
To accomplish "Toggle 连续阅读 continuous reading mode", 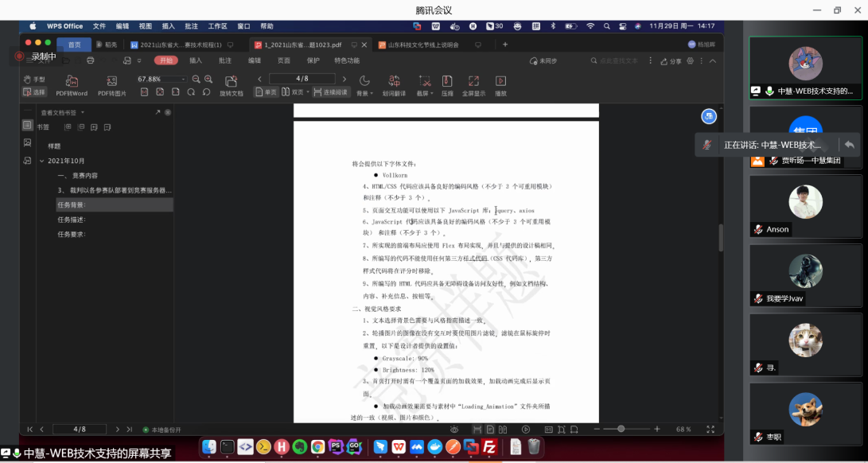I will click(x=330, y=92).
